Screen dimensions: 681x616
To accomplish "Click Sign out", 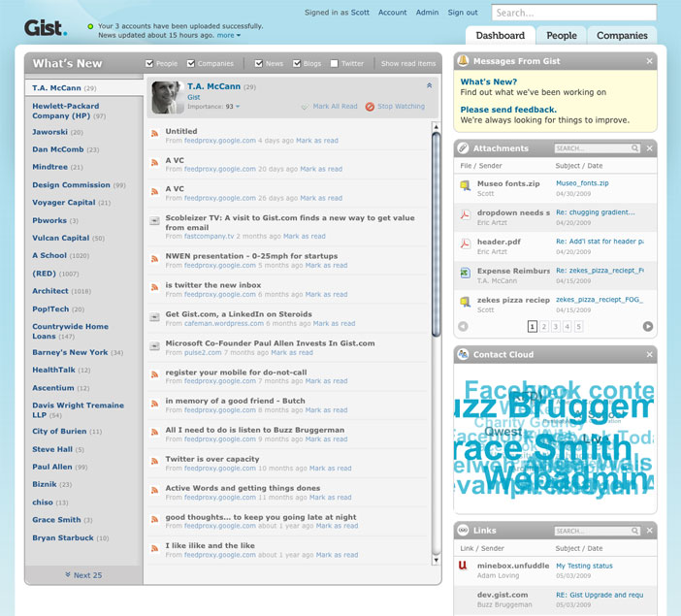I will click(x=463, y=13).
